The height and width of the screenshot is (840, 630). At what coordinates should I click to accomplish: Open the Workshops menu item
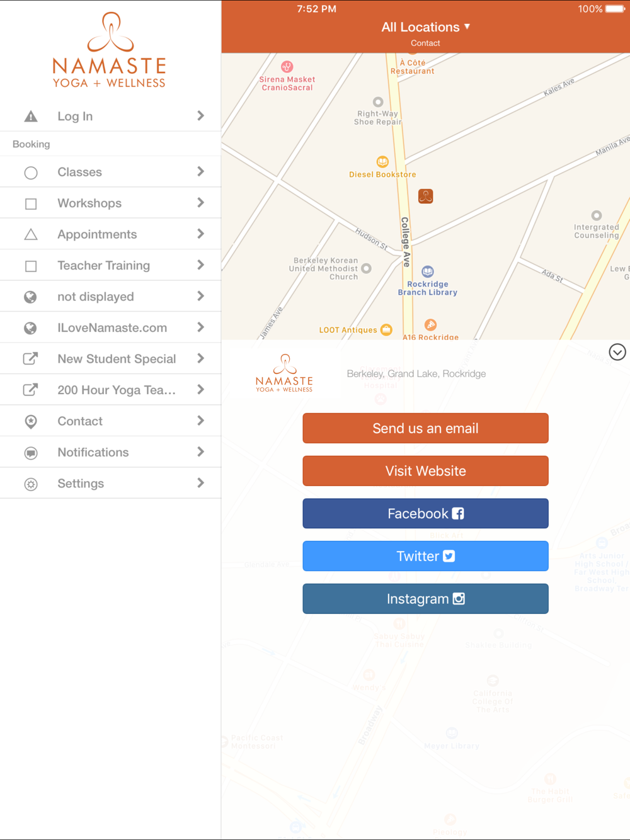tap(110, 203)
